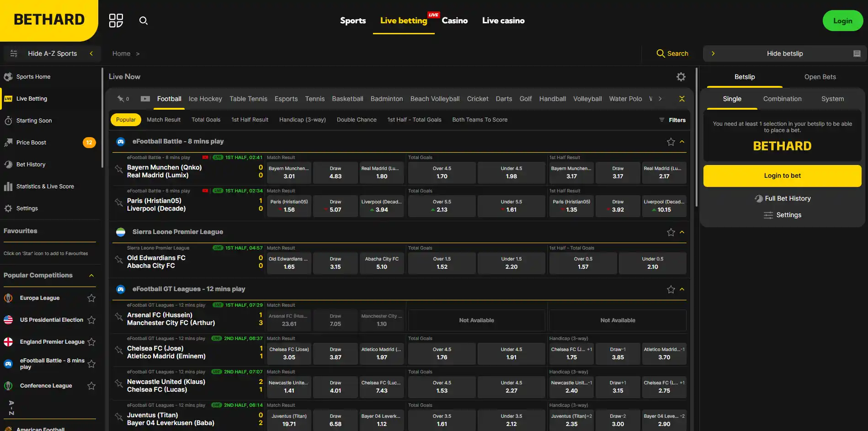Screen dimensions: 868x431
Task: Pin the Arsenal vs Manchester City match
Action: pos(119,317)
